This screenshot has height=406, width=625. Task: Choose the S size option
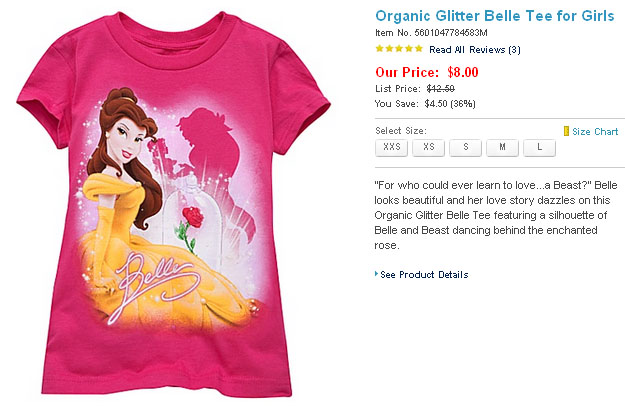(465, 148)
